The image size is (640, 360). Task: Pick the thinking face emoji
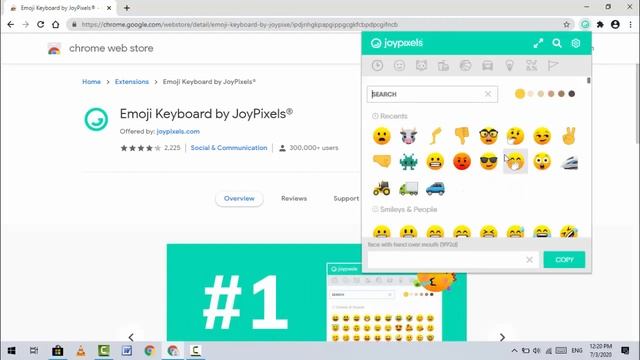point(515,136)
